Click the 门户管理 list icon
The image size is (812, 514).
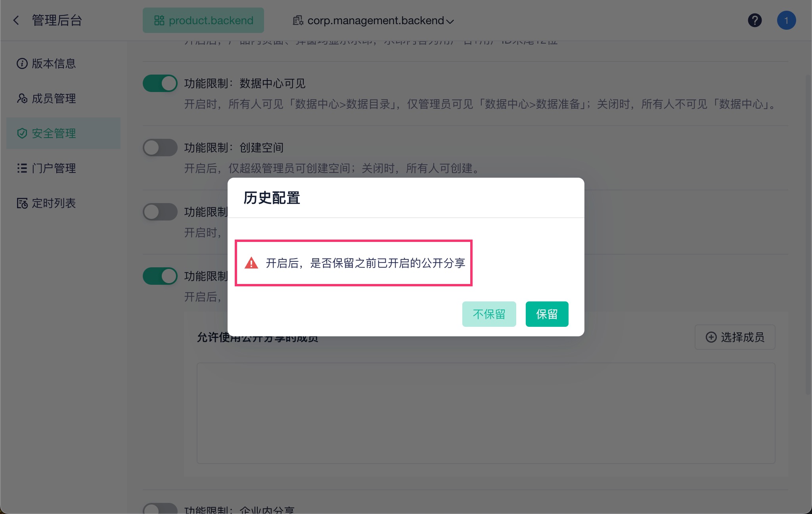click(x=22, y=168)
